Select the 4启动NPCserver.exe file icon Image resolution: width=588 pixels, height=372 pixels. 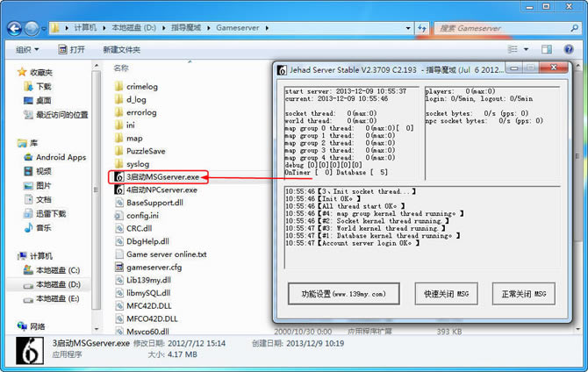(118, 190)
